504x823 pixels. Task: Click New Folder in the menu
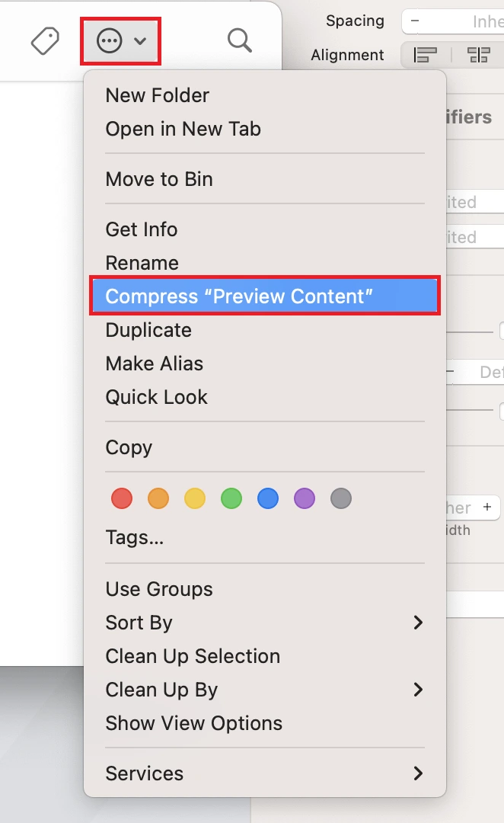tap(157, 95)
